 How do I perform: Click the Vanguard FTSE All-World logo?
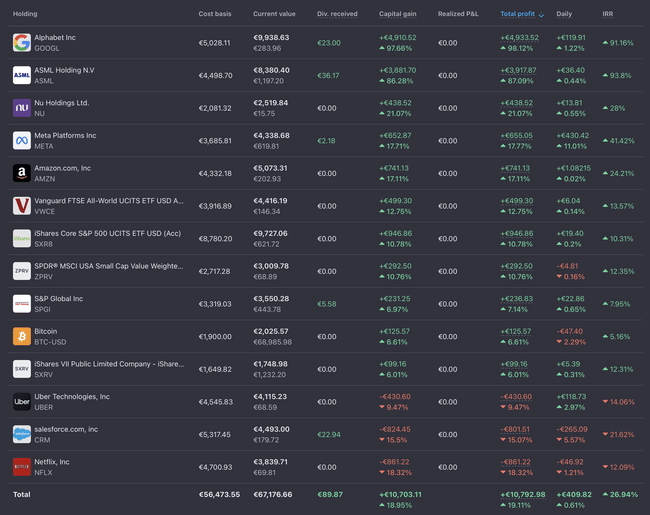[21, 206]
